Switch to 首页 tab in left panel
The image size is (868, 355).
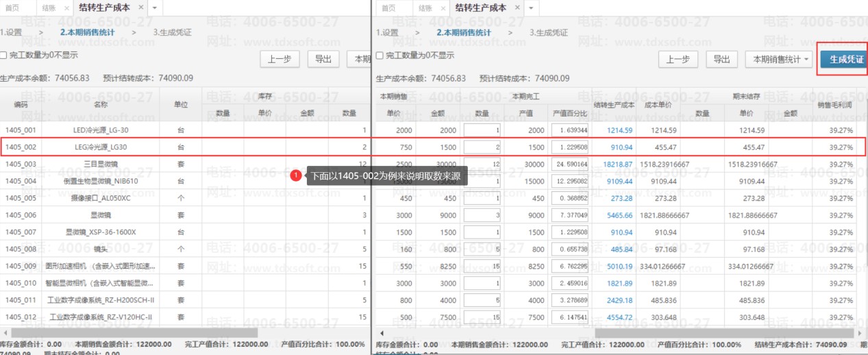12,8
